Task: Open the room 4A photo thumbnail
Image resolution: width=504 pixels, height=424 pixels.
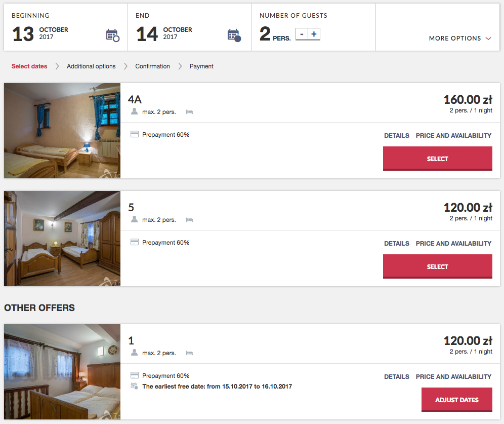Action: (x=62, y=131)
